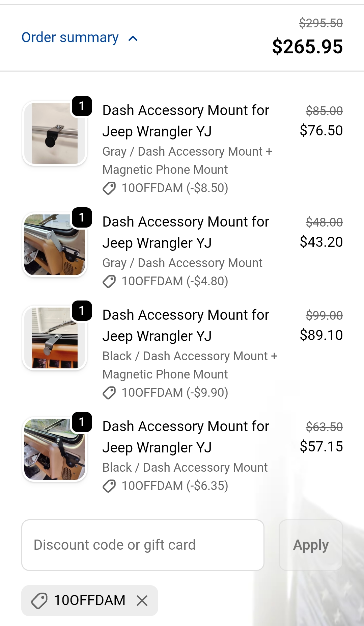This screenshot has height=626, width=364.
Task: Click the discount tag icon showing -$9.90
Action: pyautogui.click(x=109, y=393)
